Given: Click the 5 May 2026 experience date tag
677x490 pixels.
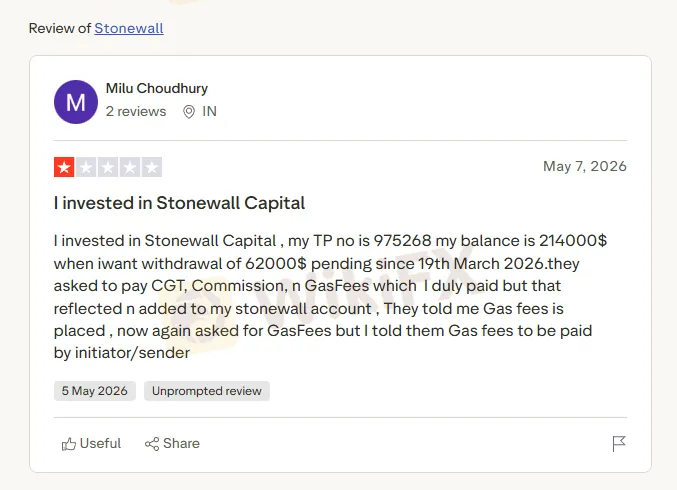Looking at the screenshot, I should pyautogui.click(x=95, y=391).
